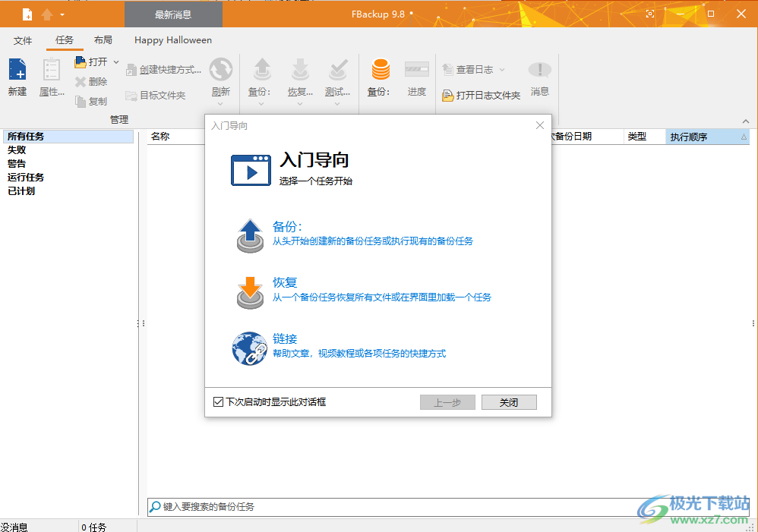This screenshot has width=758, height=532.
Task: Click the Close (关闭) button
Action: pos(509,402)
